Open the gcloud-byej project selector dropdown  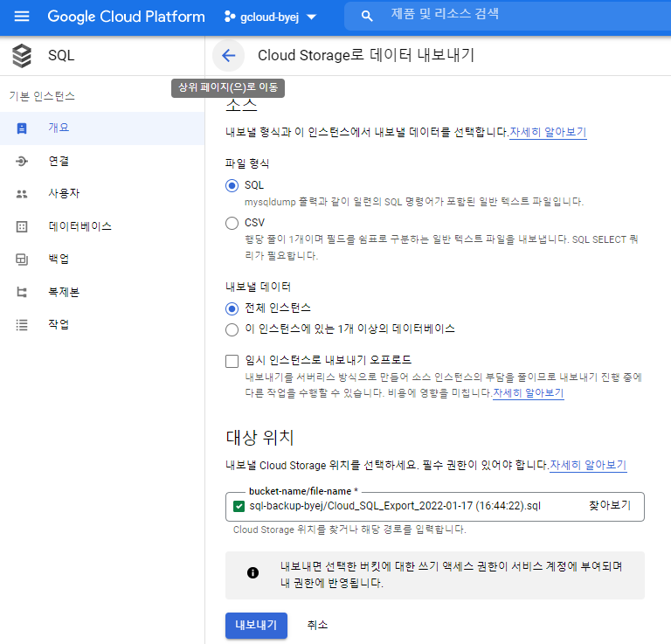(x=270, y=17)
